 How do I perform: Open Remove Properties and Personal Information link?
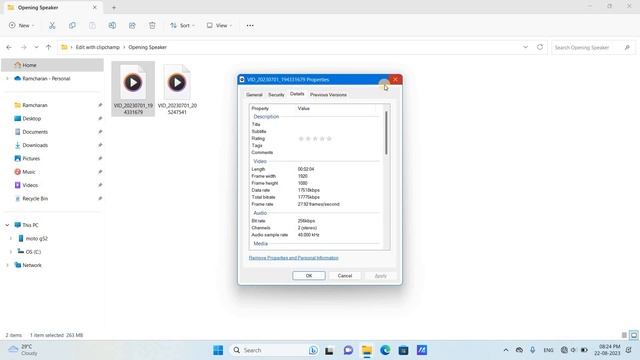tap(293, 258)
